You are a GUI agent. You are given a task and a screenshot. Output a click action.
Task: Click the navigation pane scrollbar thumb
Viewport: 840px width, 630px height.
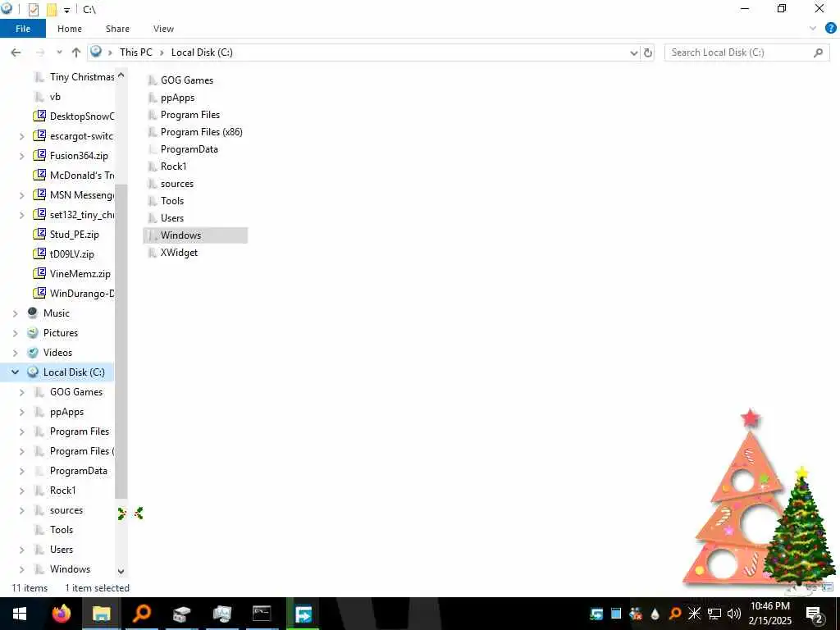point(121,340)
